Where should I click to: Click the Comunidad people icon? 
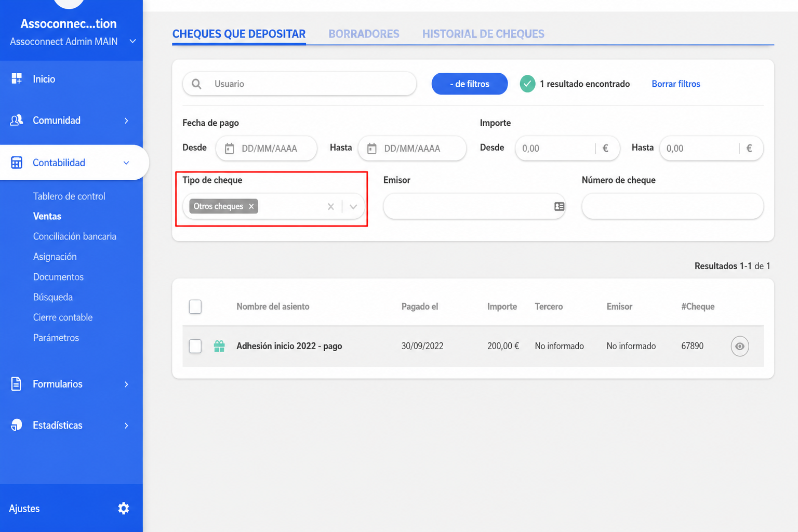(17, 120)
